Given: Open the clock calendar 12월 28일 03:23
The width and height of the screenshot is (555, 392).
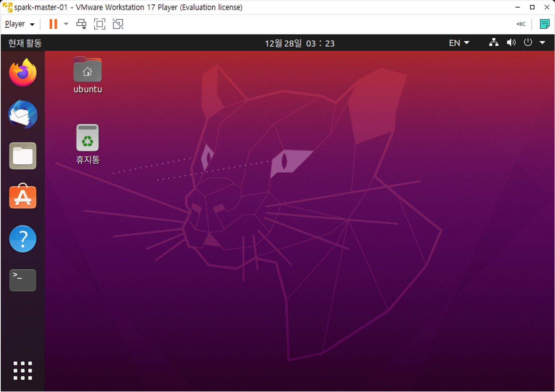Looking at the screenshot, I should coord(300,43).
